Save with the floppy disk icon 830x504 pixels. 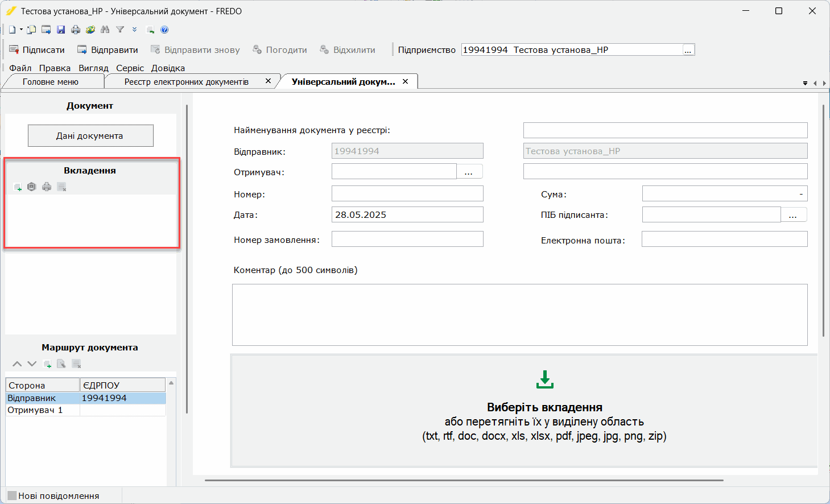click(x=61, y=30)
